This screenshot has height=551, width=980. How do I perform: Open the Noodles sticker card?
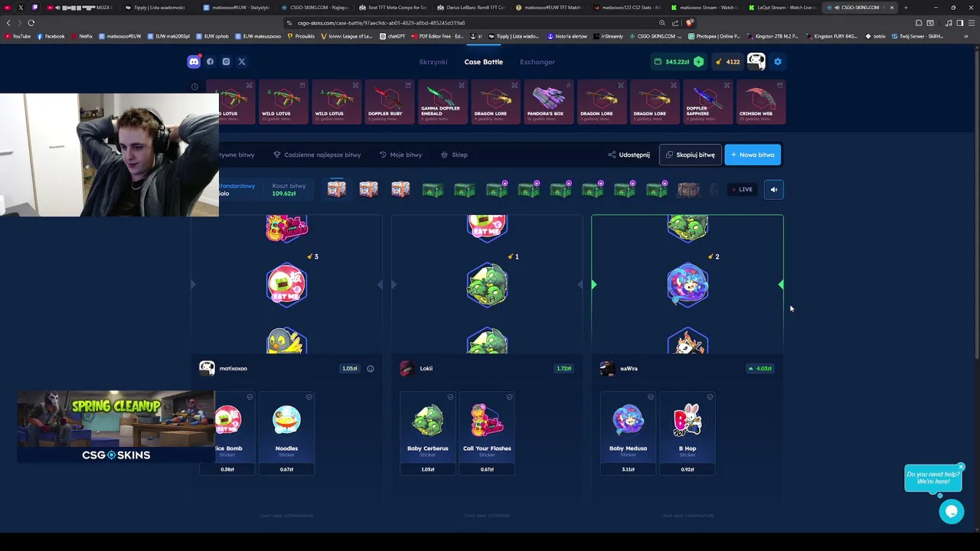(286, 433)
